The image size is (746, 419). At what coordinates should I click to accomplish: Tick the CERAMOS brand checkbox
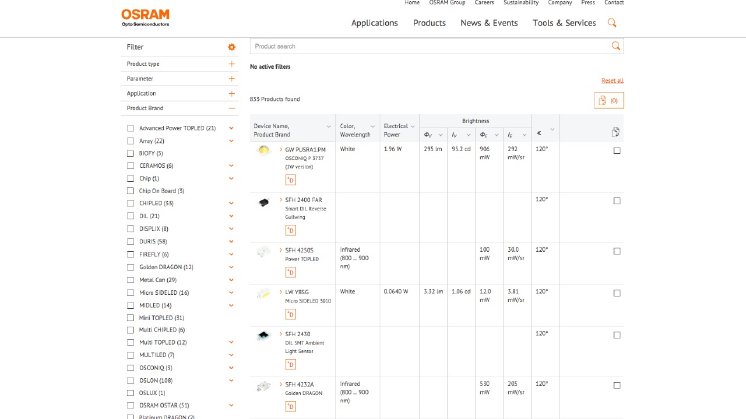point(131,166)
